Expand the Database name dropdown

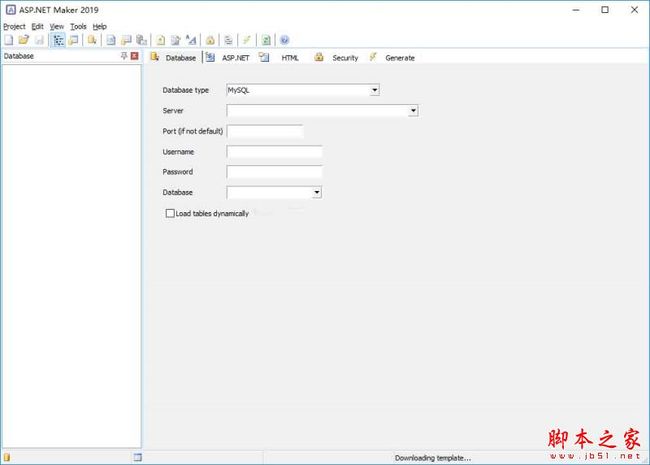(317, 192)
